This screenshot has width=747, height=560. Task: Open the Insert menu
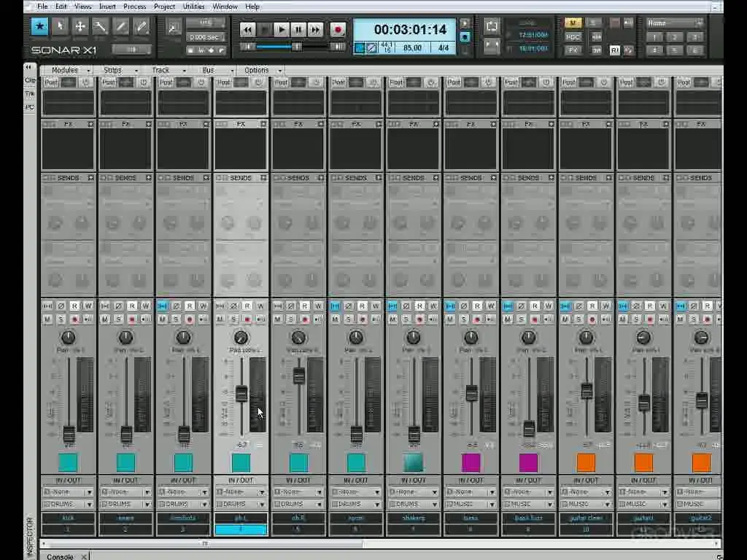pyautogui.click(x=107, y=7)
